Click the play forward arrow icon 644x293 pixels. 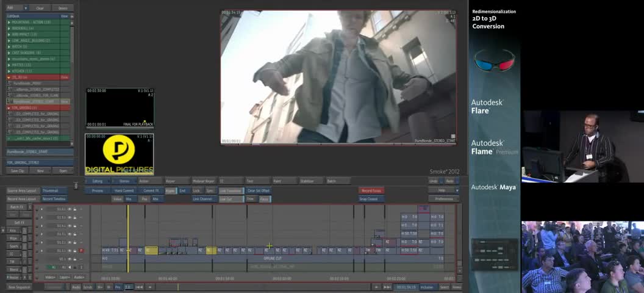(376, 287)
